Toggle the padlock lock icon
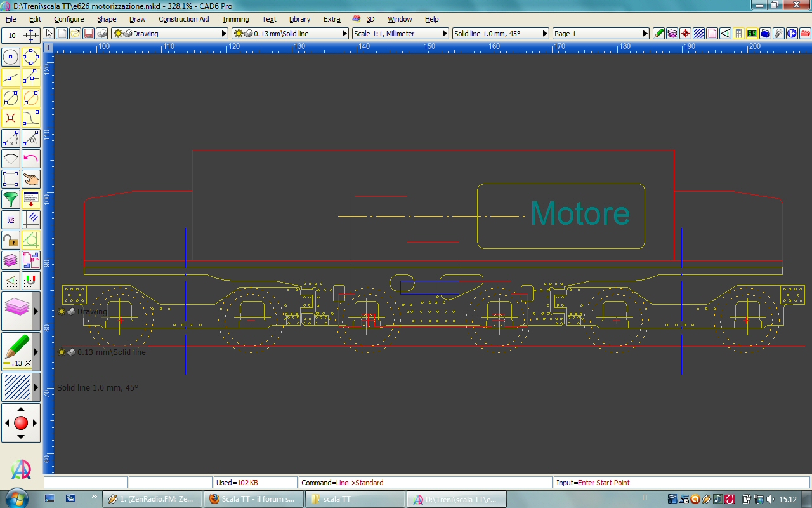Image resolution: width=812 pixels, height=508 pixels. 11,240
